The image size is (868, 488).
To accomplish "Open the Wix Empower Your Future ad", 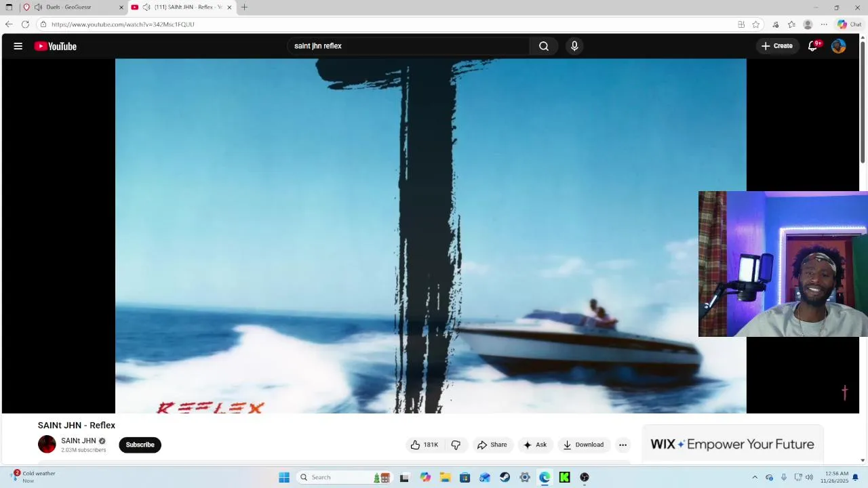I will [732, 445].
